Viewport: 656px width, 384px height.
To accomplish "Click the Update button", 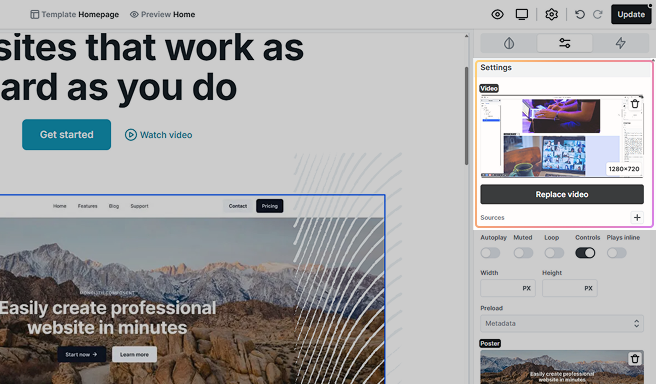I will click(631, 15).
